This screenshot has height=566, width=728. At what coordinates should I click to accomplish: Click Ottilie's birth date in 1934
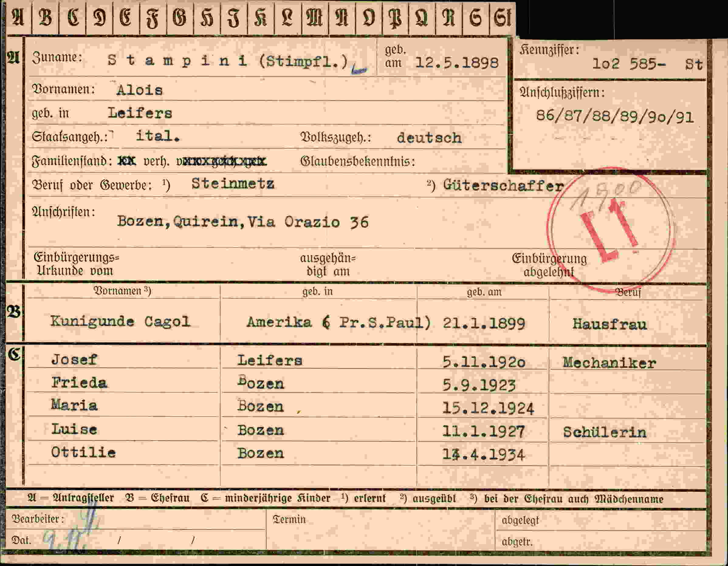[483, 455]
